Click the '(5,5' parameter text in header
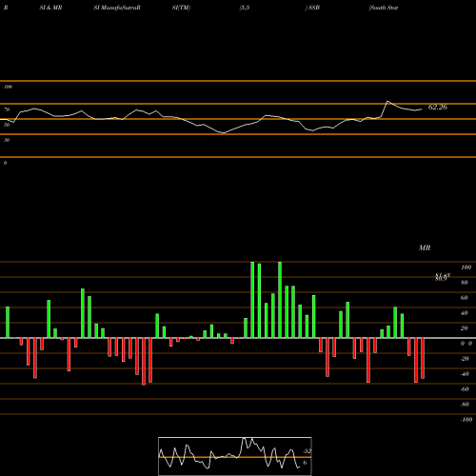476x476 pixels. pos(245,8)
